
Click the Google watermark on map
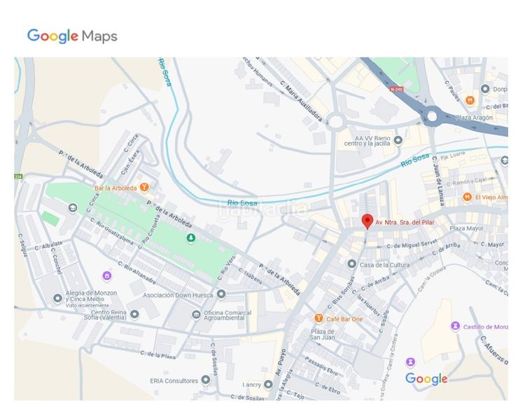(426, 379)
